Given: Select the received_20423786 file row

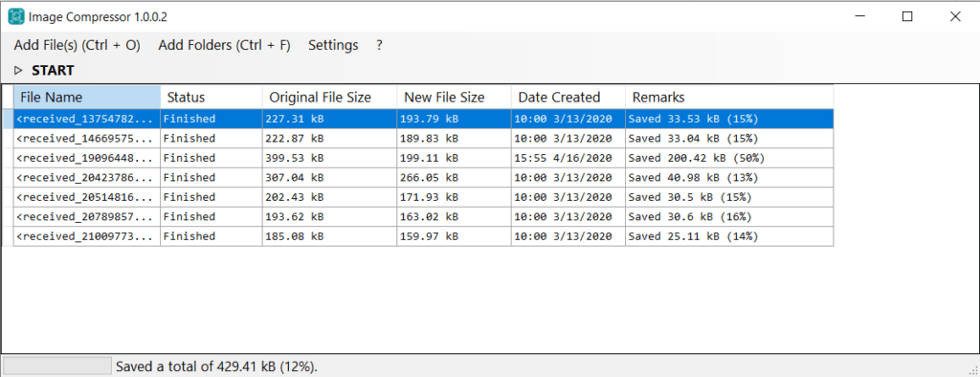Looking at the screenshot, I should [x=423, y=178].
